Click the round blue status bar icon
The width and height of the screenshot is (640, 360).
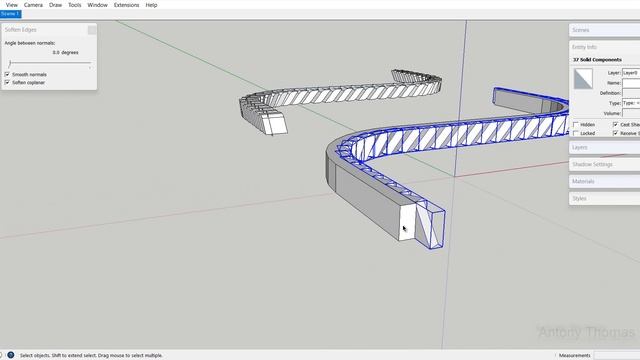(11, 355)
